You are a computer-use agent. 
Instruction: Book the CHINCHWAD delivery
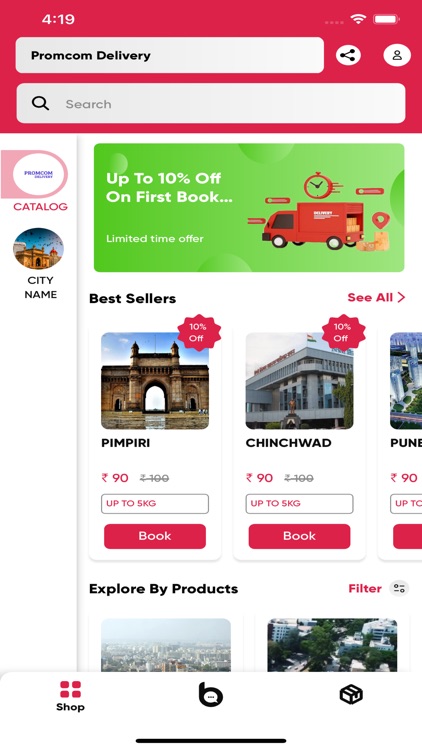pyautogui.click(x=299, y=536)
